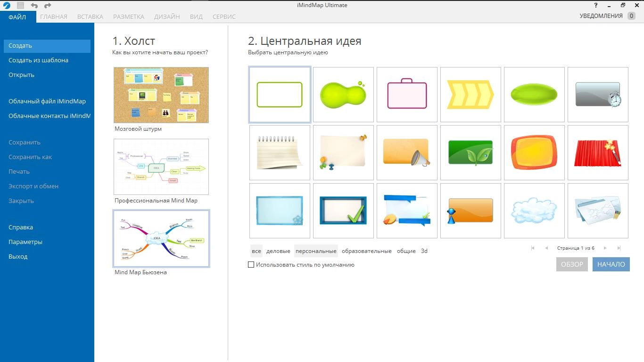Click the undo arrow in title bar
This screenshot has height=362, width=644.
pyautogui.click(x=34, y=6)
